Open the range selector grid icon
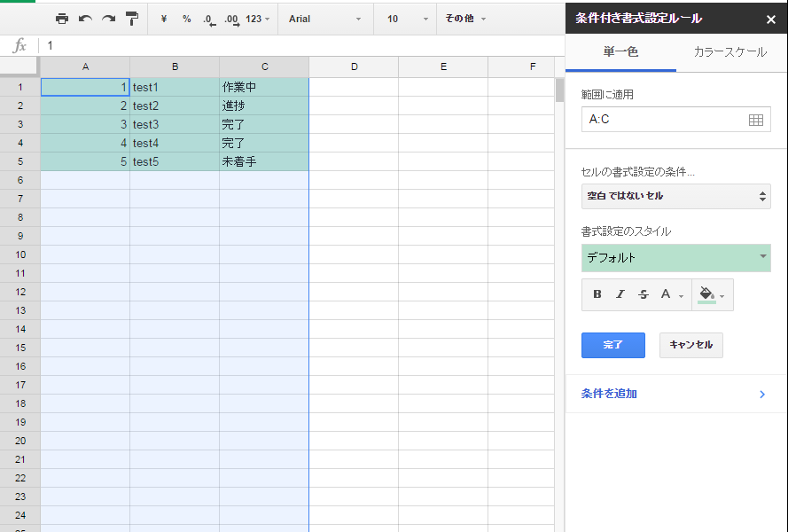The width and height of the screenshot is (788, 532). [x=755, y=120]
